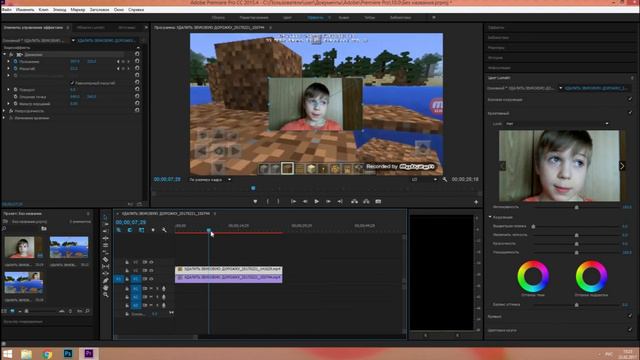Select the Razor tool

click(106, 260)
